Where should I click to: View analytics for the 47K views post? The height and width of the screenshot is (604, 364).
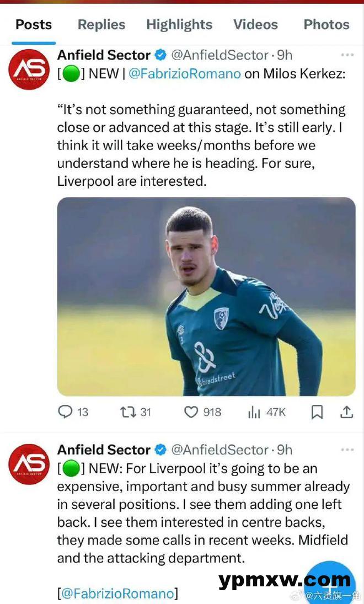pos(254,412)
